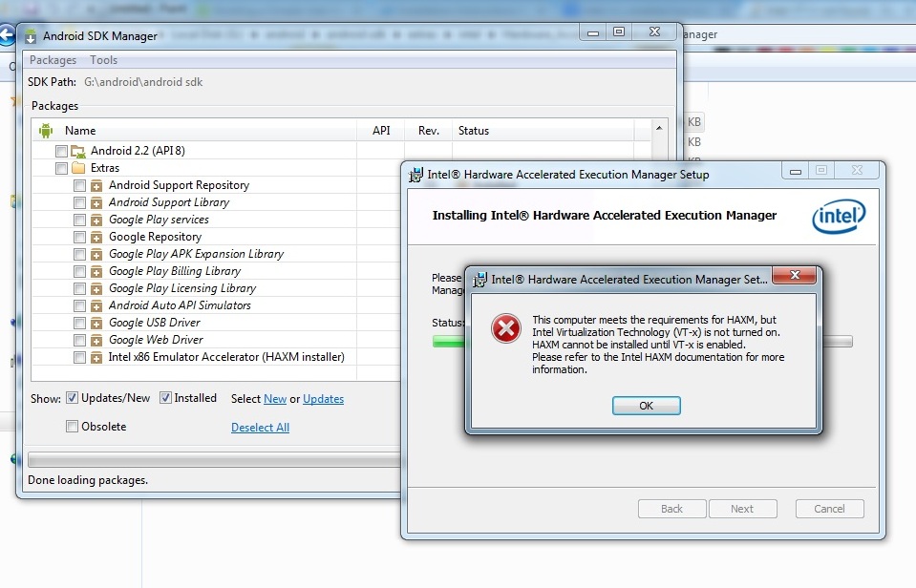Click the SDK Path G:\android\android sdk text
This screenshot has height=588, width=916.
pyautogui.click(x=143, y=82)
